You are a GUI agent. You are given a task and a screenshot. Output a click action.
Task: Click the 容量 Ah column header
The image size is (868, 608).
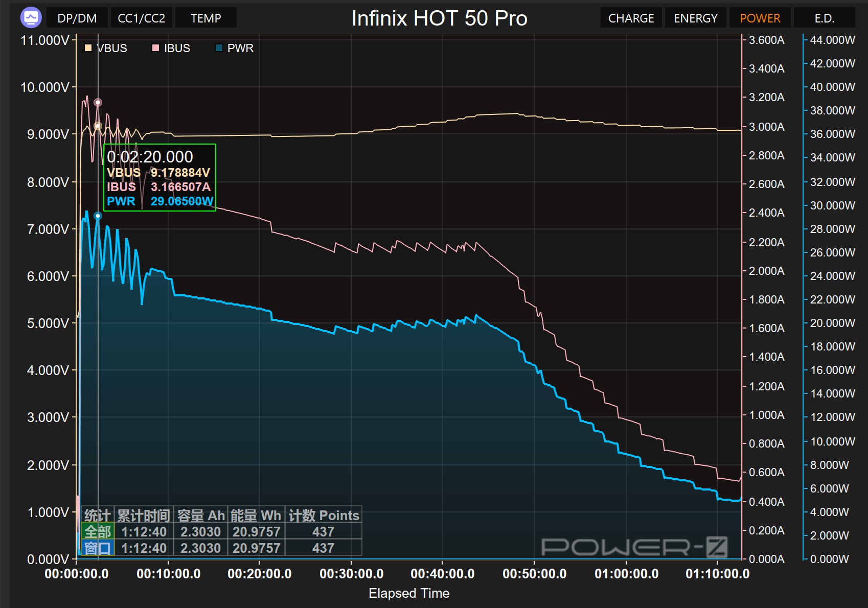pos(201,516)
